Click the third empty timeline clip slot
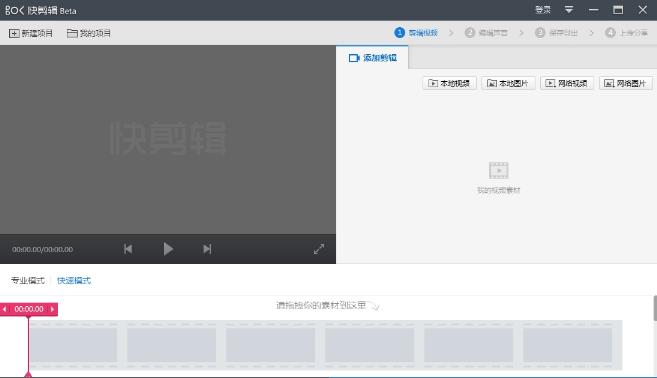The height and width of the screenshot is (378, 657). [270, 345]
